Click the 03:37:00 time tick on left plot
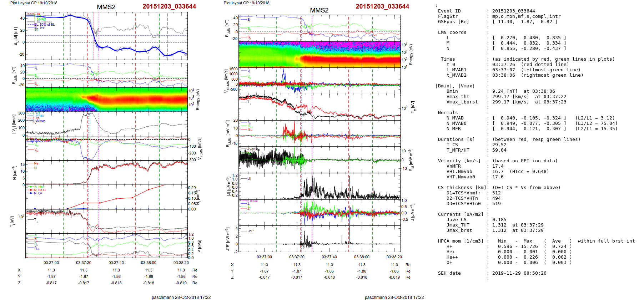Screen dimensions: 644x300 tap(51, 263)
